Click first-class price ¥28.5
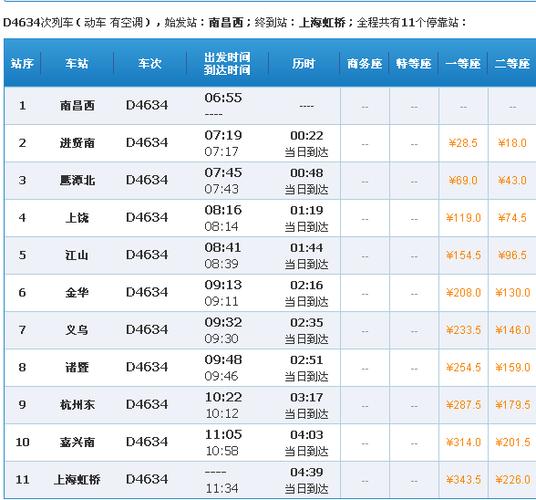The width and height of the screenshot is (536, 500). tap(463, 143)
